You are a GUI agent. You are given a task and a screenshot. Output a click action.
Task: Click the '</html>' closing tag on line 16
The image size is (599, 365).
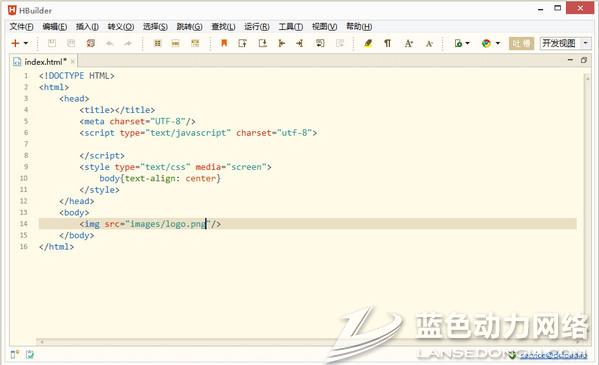coord(56,247)
